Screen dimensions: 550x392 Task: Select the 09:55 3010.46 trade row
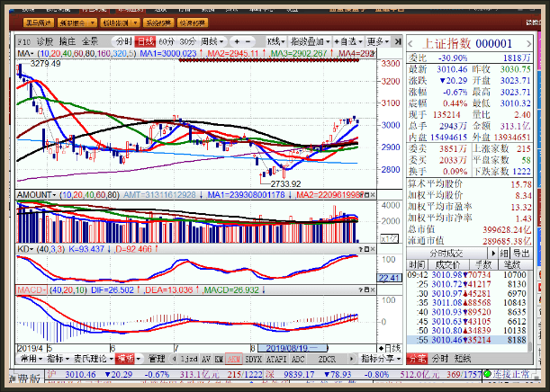(x=466, y=340)
